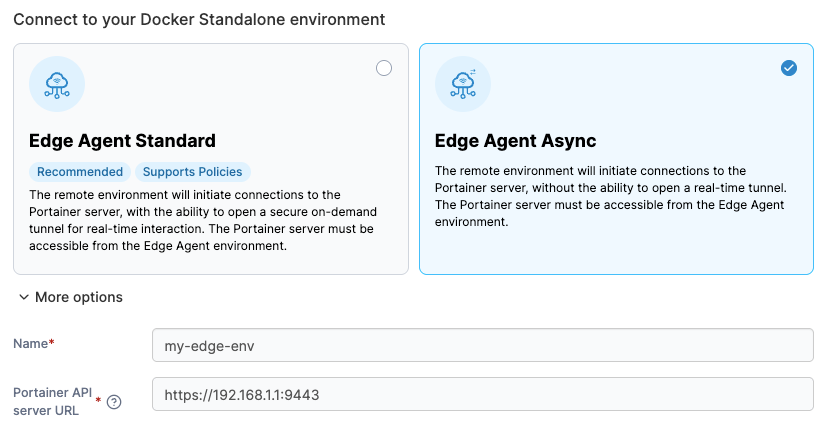Click the Name field label
This screenshot has height=429, width=827.
(x=30, y=344)
